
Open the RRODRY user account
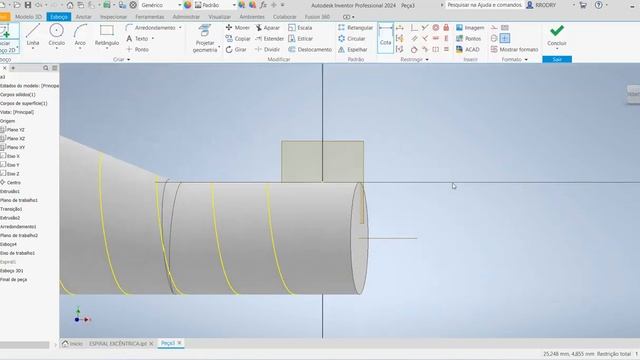pyautogui.click(x=541, y=5)
